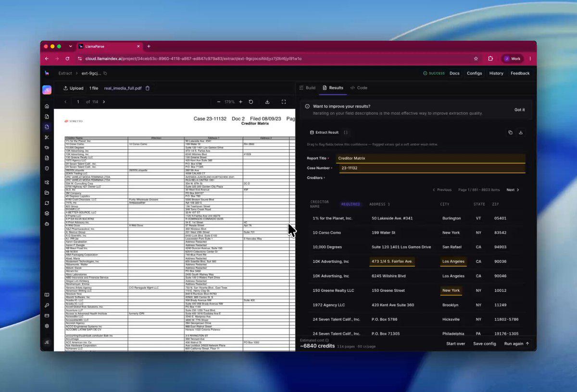The width and height of the screenshot is (577, 392).
Task: Copy the ext-9gcj extraction ID
Action: (x=105, y=73)
